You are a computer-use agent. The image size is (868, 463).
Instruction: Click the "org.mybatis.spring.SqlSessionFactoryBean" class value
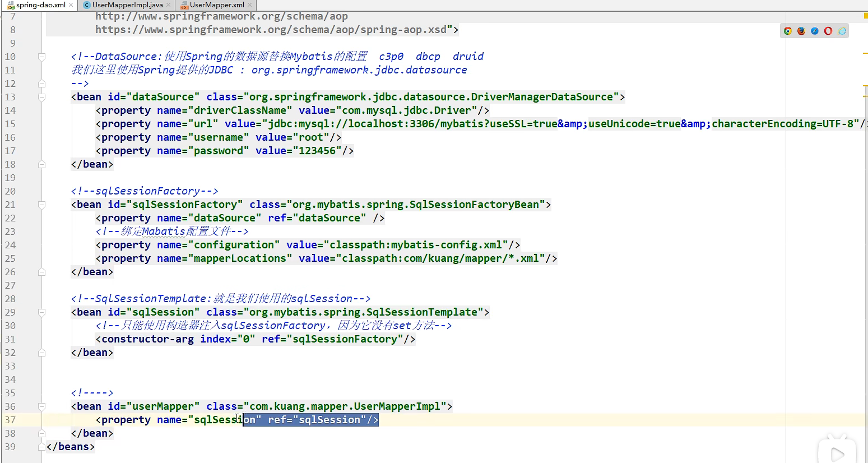click(x=416, y=205)
